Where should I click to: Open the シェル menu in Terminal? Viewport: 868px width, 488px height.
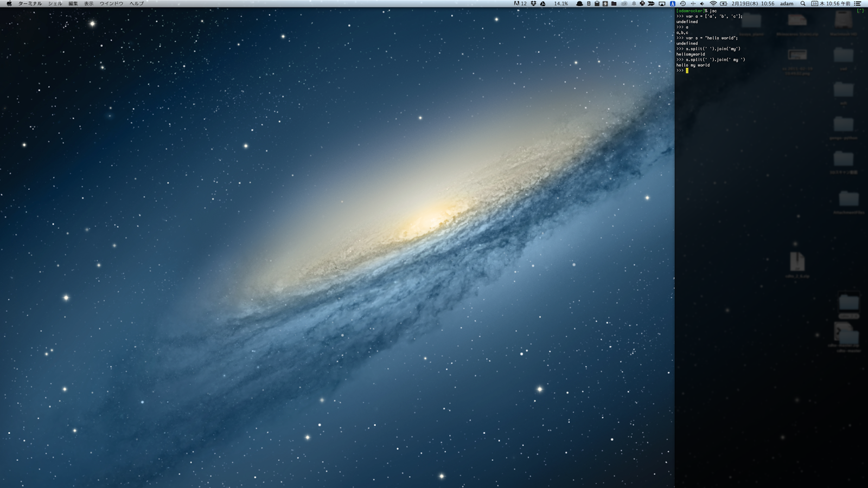pos(57,4)
